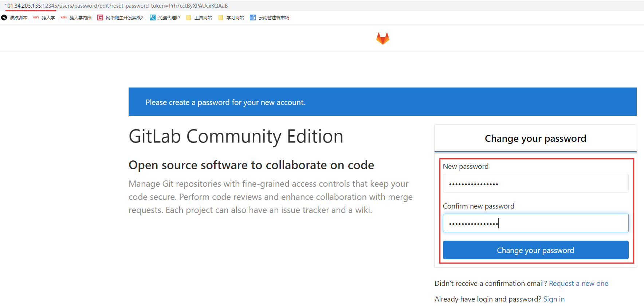Viewport: 644px width, 307px height.
Task: Follow the Sign in link
Action: coord(554,299)
